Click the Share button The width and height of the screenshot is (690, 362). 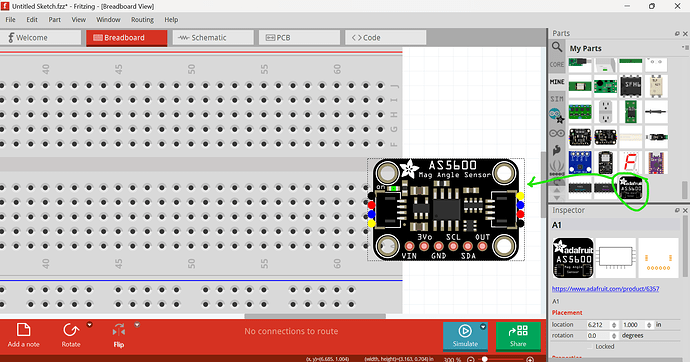click(518, 336)
